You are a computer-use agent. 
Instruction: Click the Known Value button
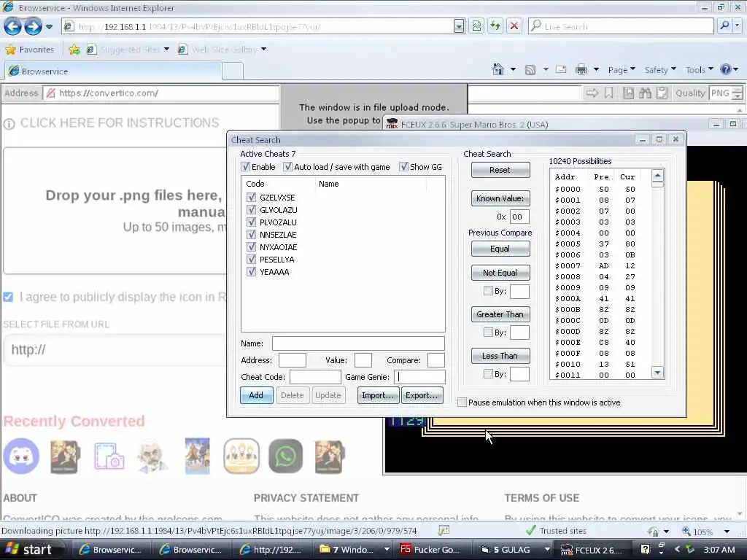500,198
